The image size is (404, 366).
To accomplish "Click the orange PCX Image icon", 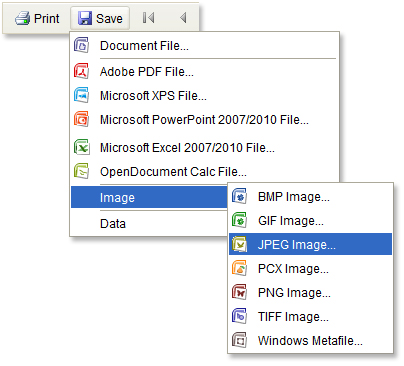I will 239,268.
